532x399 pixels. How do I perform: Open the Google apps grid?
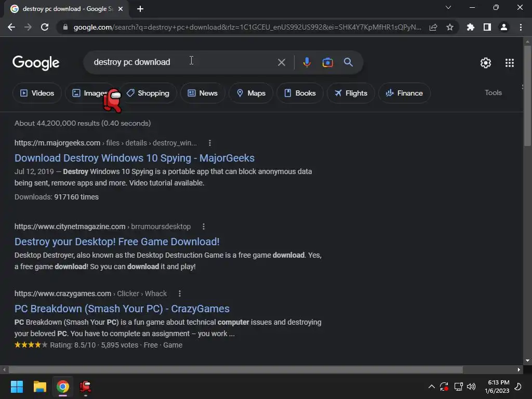pos(510,63)
